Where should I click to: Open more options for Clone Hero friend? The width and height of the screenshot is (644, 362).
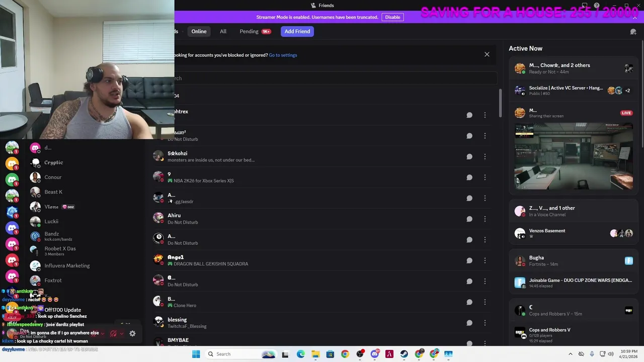pos(485,302)
